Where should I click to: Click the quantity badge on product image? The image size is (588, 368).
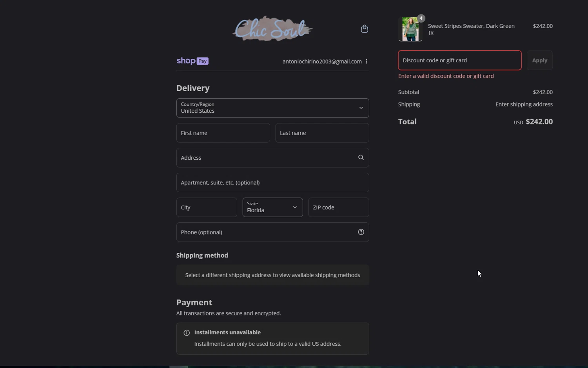point(421,18)
